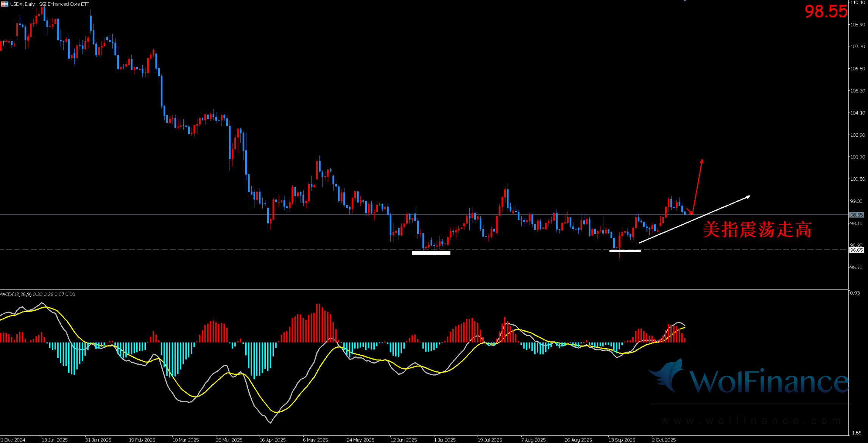
Task: Click the chart title USDX, Daily text
Action: (x=23, y=4)
